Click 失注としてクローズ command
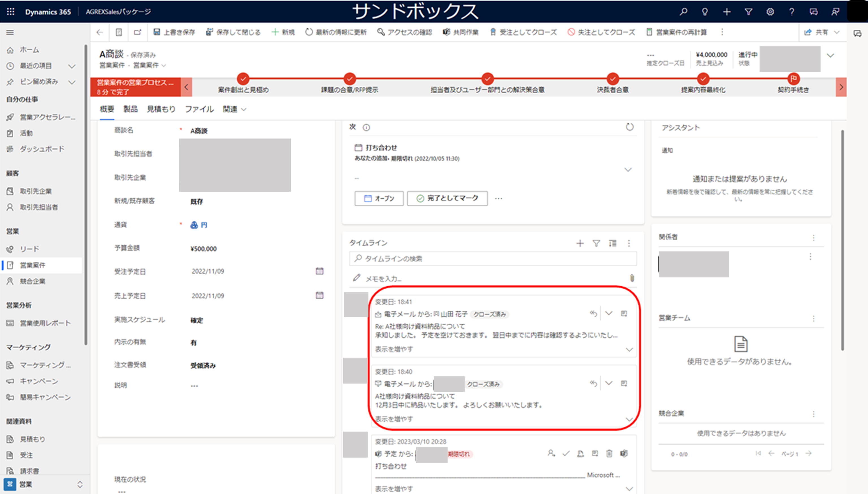The image size is (868, 494). (601, 32)
